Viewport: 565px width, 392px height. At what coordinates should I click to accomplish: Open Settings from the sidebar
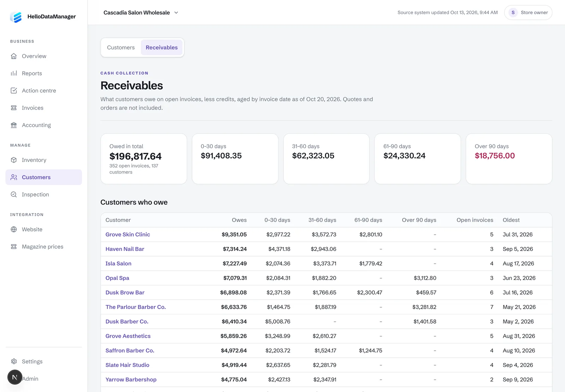tap(44, 362)
